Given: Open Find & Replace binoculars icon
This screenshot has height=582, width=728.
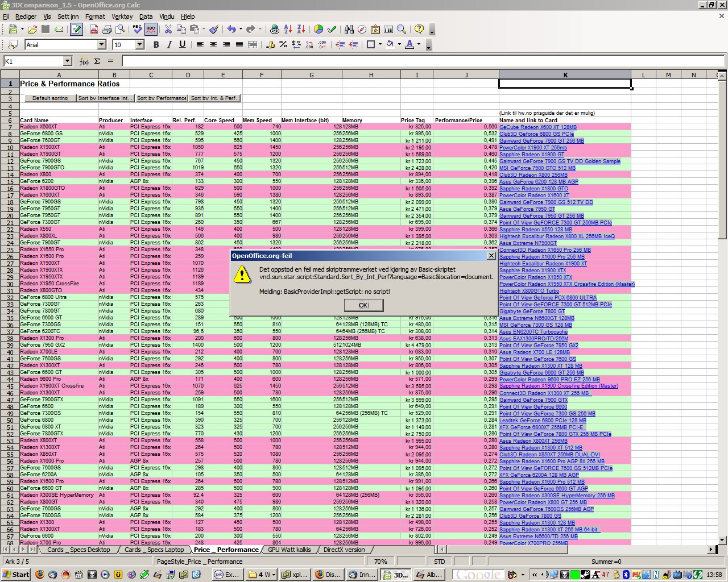Looking at the screenshot, I should (x=349, y=29).
